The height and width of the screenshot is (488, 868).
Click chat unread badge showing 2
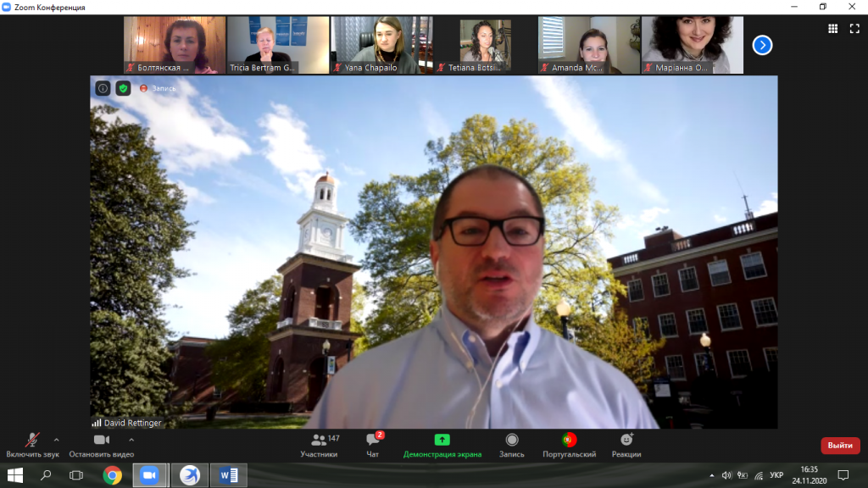click(x=380, y=435)
